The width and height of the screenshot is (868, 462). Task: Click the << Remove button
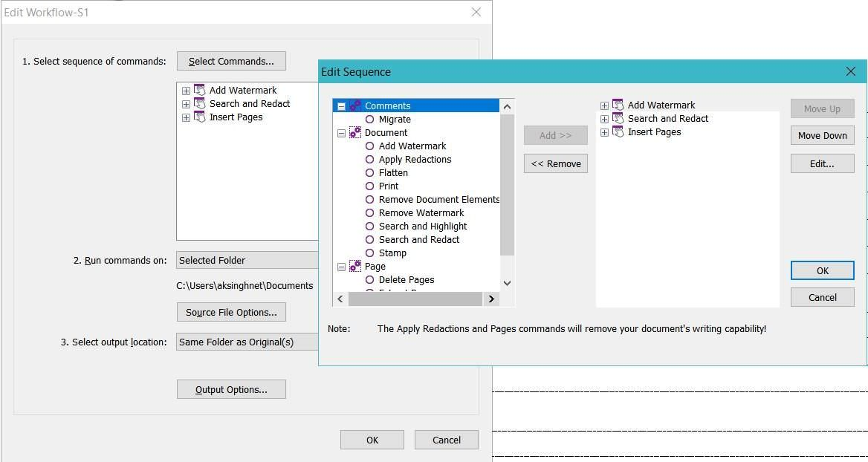click(556, 163)
